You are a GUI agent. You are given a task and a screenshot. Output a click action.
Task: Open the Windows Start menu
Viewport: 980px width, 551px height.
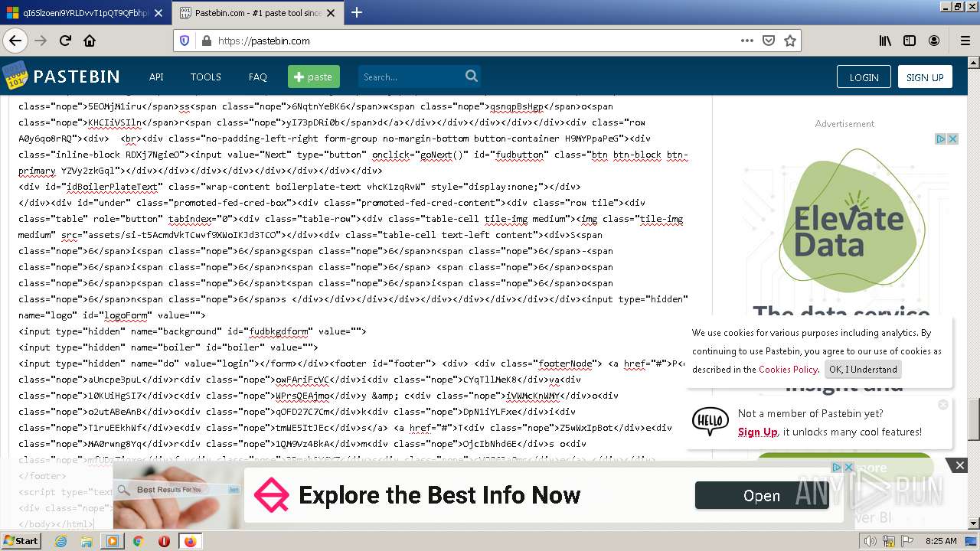[21, 540]
